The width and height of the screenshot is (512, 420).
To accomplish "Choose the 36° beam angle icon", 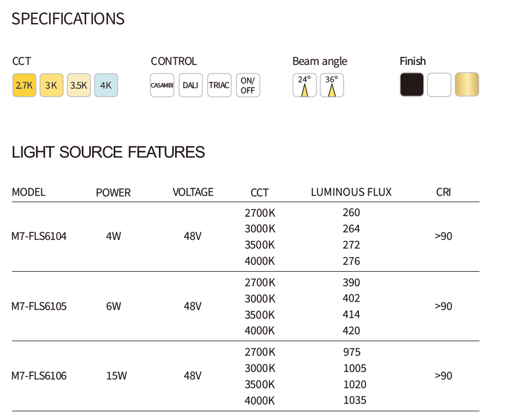I will point(332,85).
